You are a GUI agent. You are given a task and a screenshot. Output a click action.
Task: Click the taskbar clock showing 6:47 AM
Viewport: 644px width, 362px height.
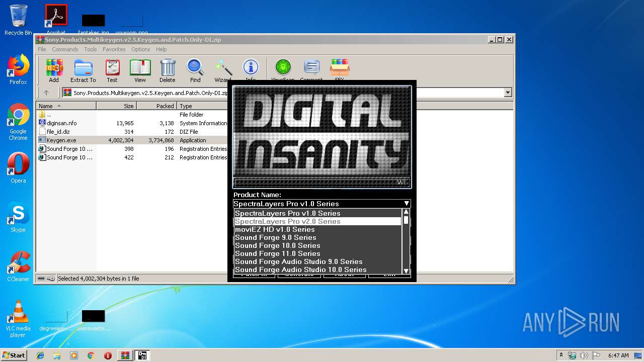tap(618, 355)
